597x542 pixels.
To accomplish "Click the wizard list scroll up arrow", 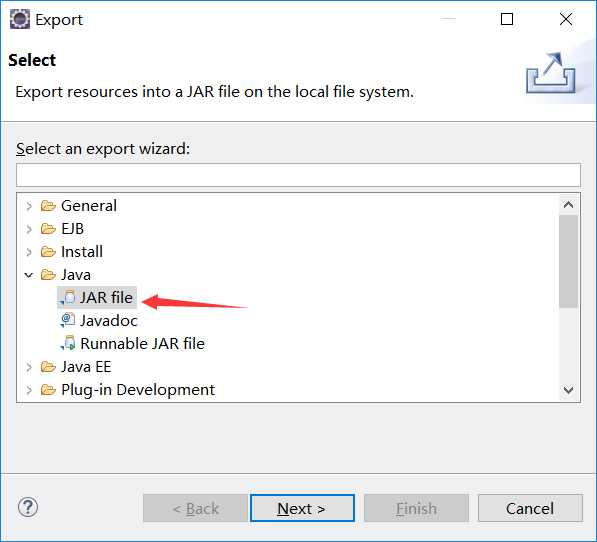I will click(568, 205).
